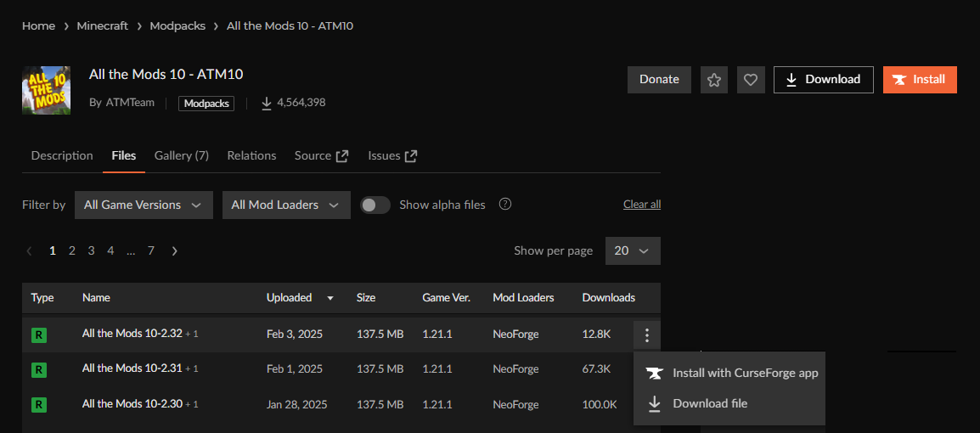The image size is (980, 433).
Task: Click the white-outlined Download button
Action: coord(823,80)
